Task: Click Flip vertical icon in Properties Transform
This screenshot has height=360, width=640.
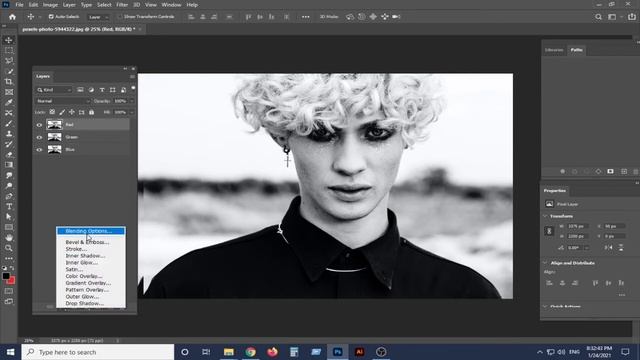Action: (x=621, y=247)
